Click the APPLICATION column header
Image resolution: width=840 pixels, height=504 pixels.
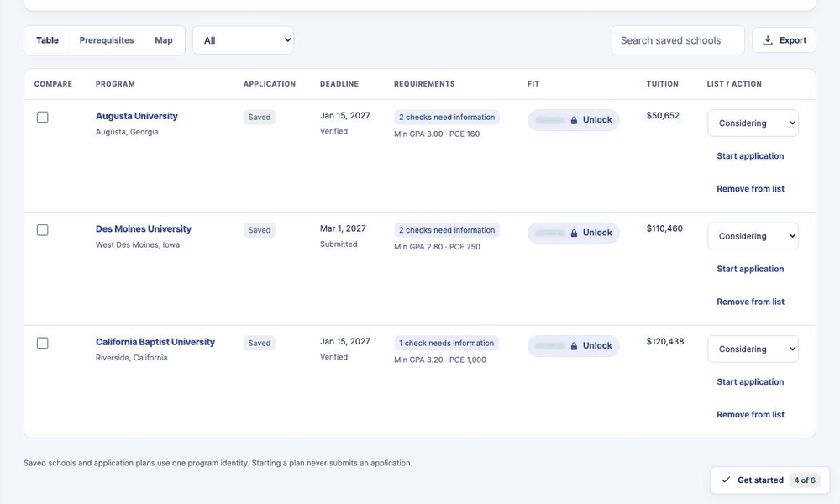pos(270,84)
